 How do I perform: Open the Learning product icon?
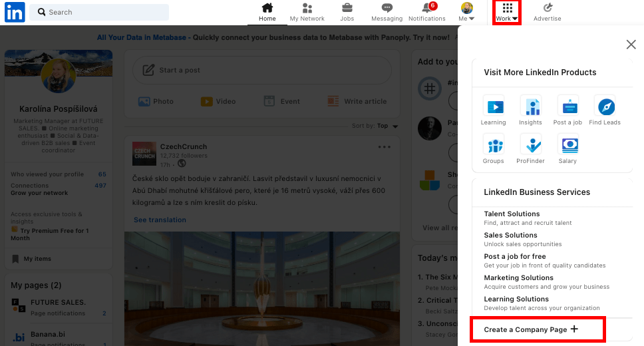pos(493,106)
